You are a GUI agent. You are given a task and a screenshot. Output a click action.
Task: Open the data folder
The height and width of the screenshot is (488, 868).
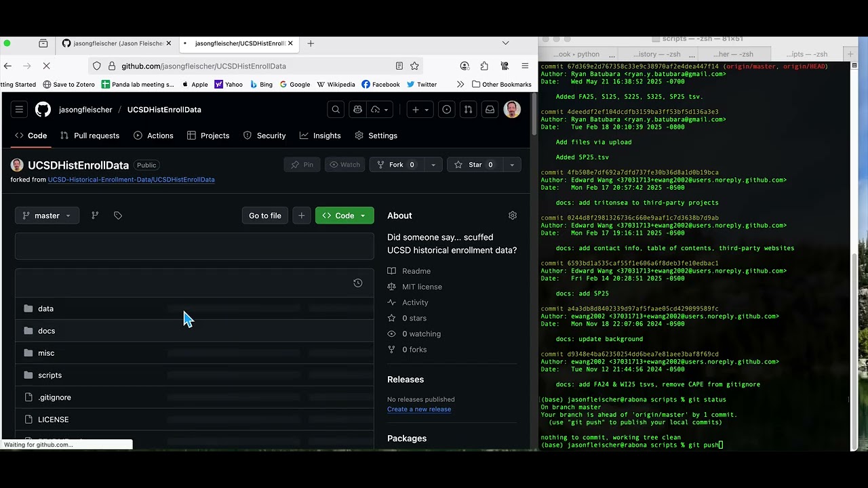coord(45,308)
